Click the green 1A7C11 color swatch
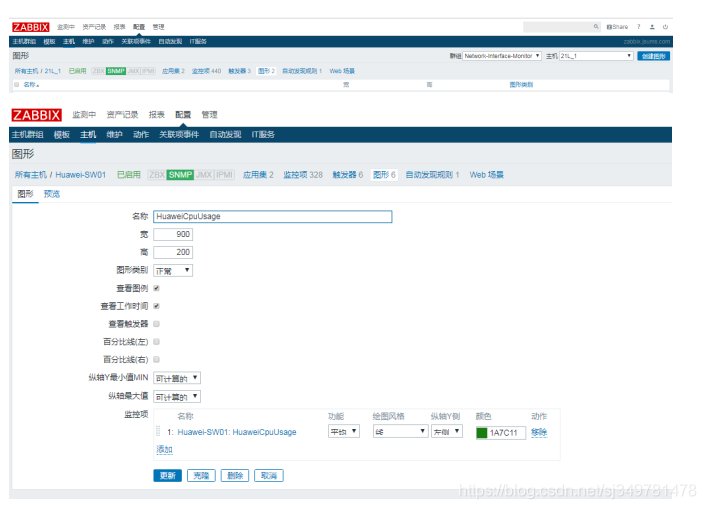This screenshot has width=706, height=509. (482, 433)
